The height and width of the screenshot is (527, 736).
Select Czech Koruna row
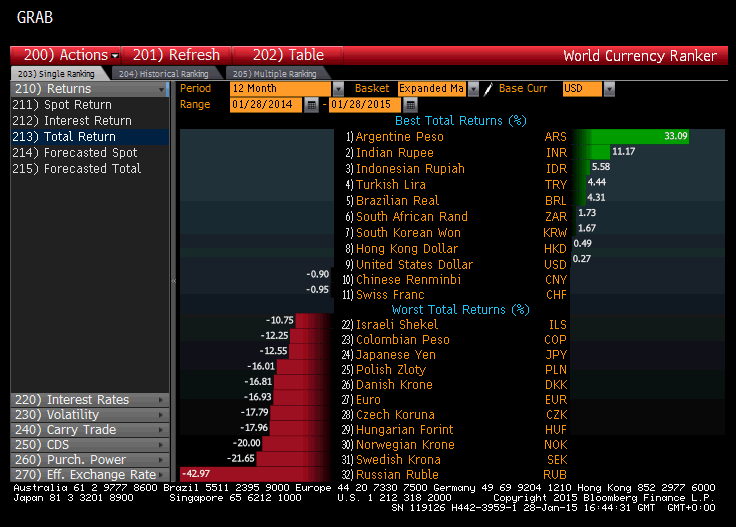coord(456,415)
